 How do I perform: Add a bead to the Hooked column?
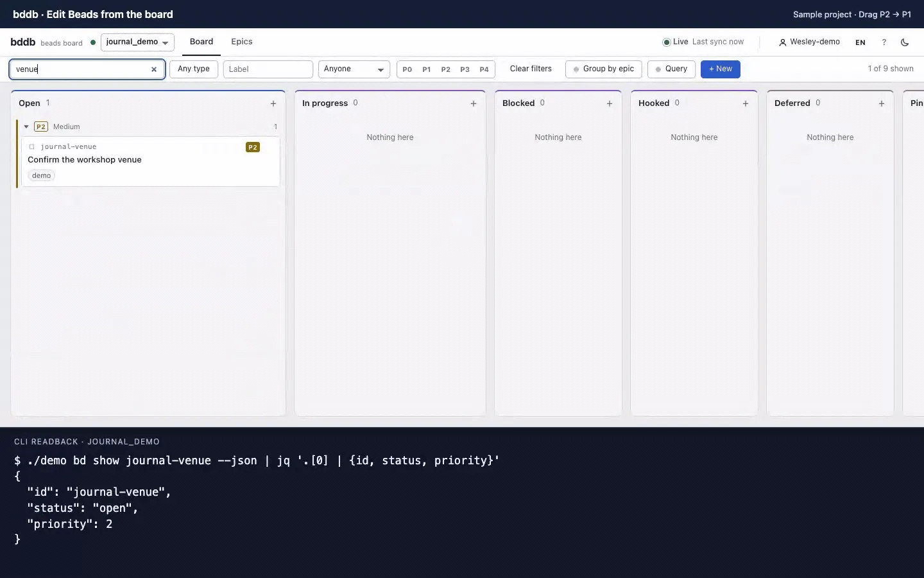coord(746,103)
